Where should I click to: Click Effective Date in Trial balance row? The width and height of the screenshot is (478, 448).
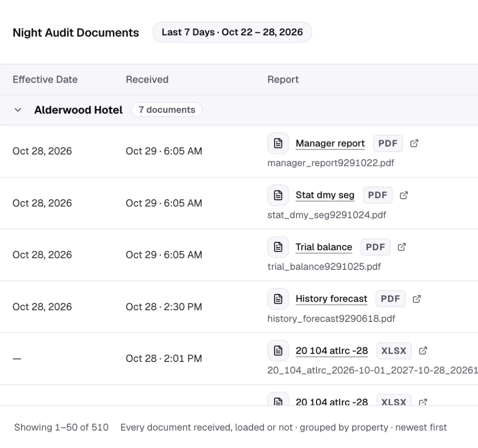(x=42, y=255)
